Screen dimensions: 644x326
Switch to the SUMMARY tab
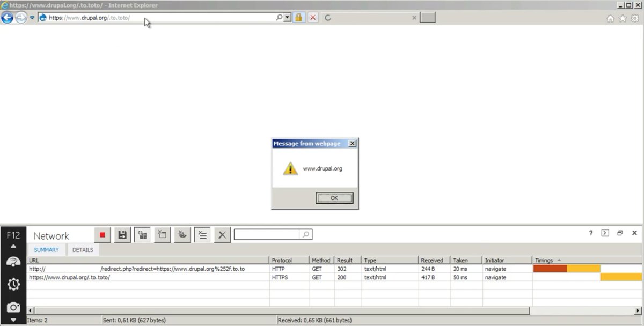[46, 250]
